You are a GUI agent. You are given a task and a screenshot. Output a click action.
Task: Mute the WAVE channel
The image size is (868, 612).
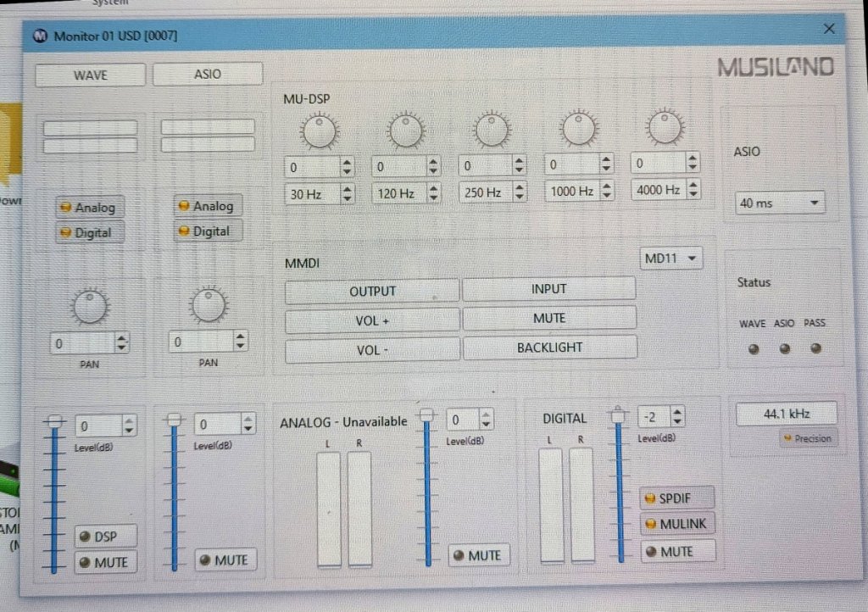point(105,563)
